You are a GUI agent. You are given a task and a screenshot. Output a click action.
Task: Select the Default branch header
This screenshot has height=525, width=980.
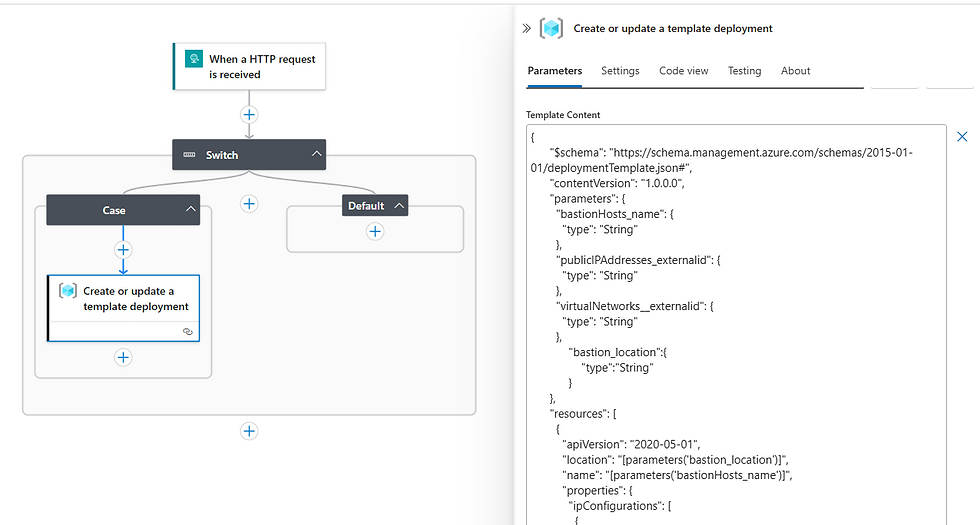[x=375, y=206]
